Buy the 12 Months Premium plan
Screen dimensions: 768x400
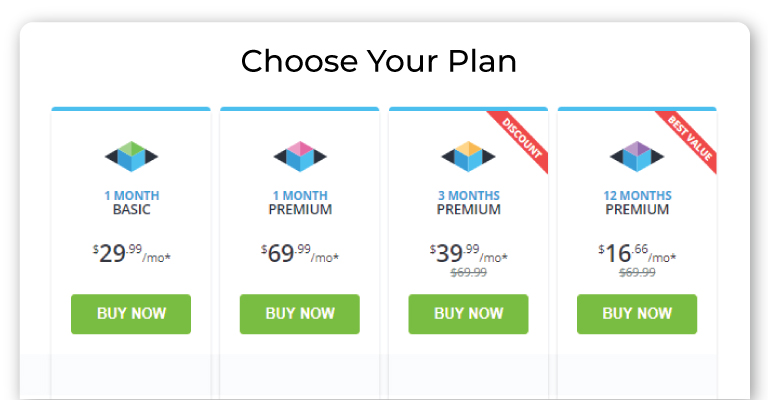[x=637, y=314]
